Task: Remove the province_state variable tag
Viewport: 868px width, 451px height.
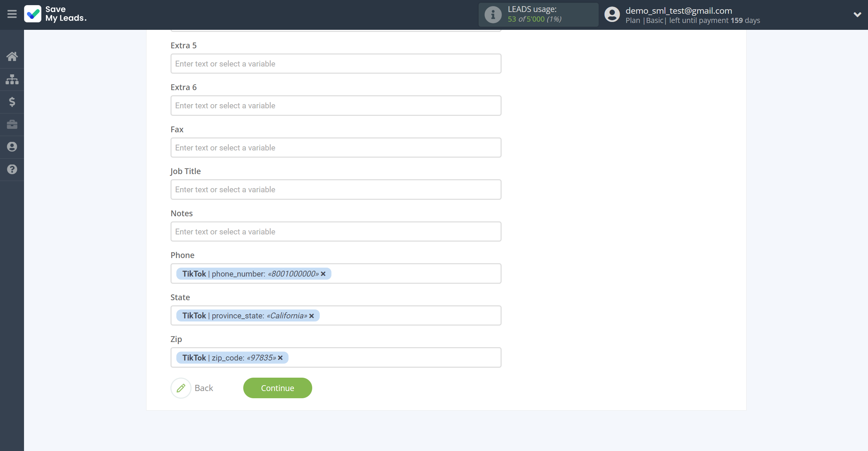Action: coord(312,316)
